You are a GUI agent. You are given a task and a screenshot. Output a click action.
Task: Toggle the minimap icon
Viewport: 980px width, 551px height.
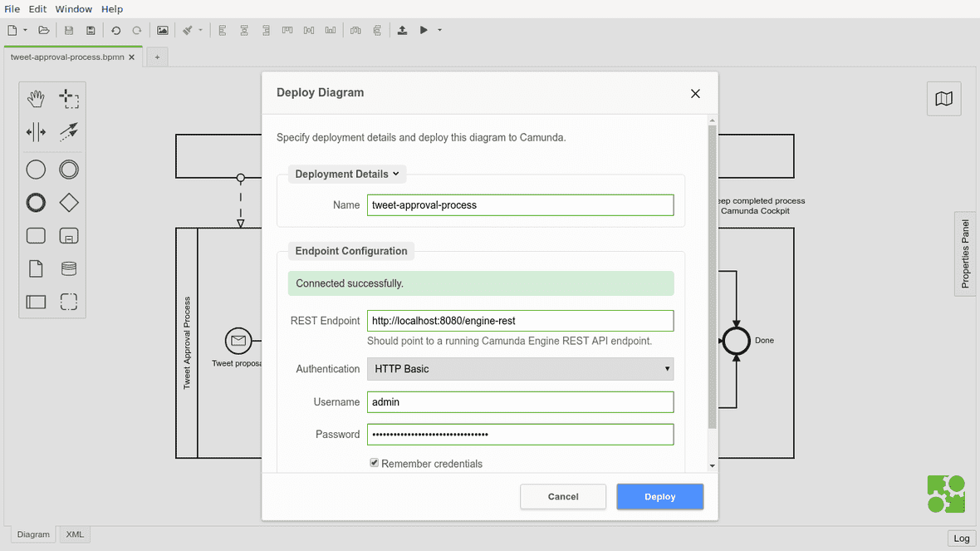pos(943,99)
